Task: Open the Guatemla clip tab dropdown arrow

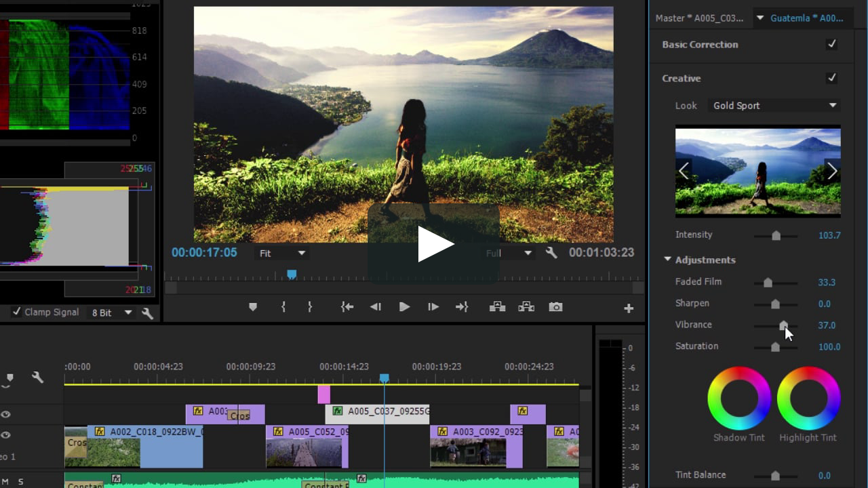Action: pyautogui.click(x=759, y=18)
